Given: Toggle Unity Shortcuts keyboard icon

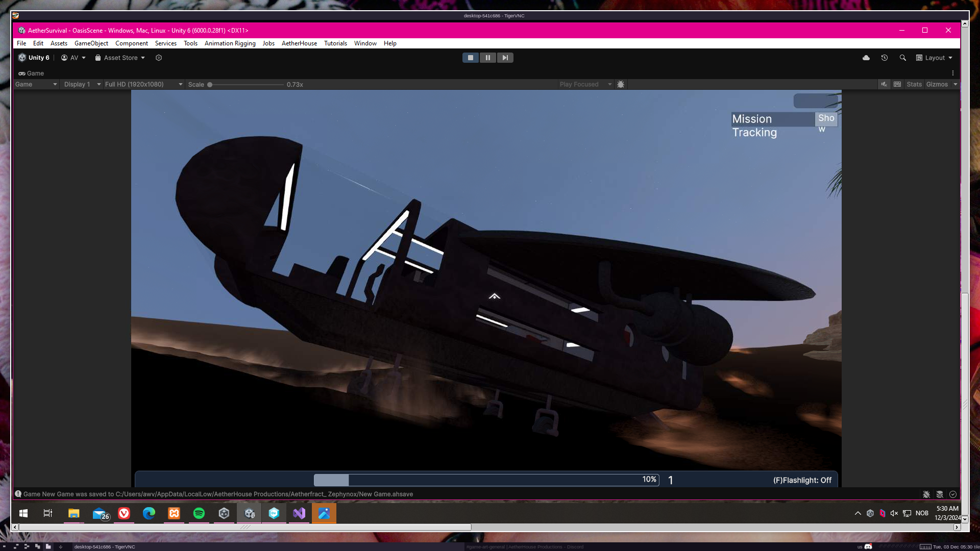Looking at the screenshot, I should (897, 84).
